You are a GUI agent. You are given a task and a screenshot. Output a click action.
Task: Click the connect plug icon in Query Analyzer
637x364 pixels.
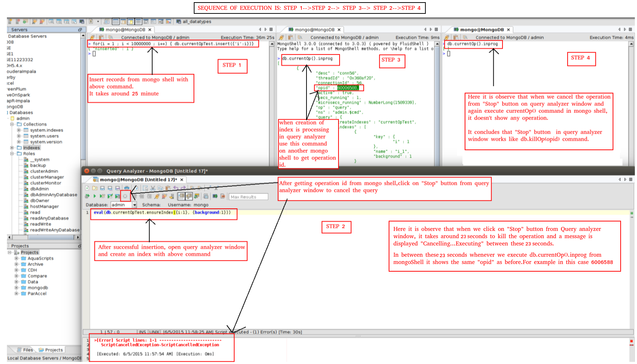157,196
